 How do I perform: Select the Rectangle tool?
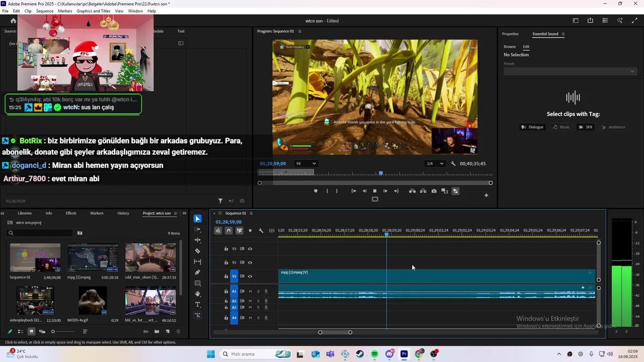[x=198, y=283]
